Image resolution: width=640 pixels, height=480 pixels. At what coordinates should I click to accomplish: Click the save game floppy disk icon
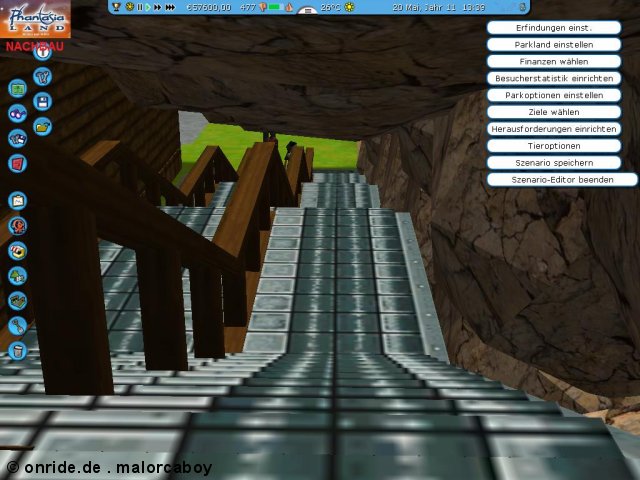[42, 102]
